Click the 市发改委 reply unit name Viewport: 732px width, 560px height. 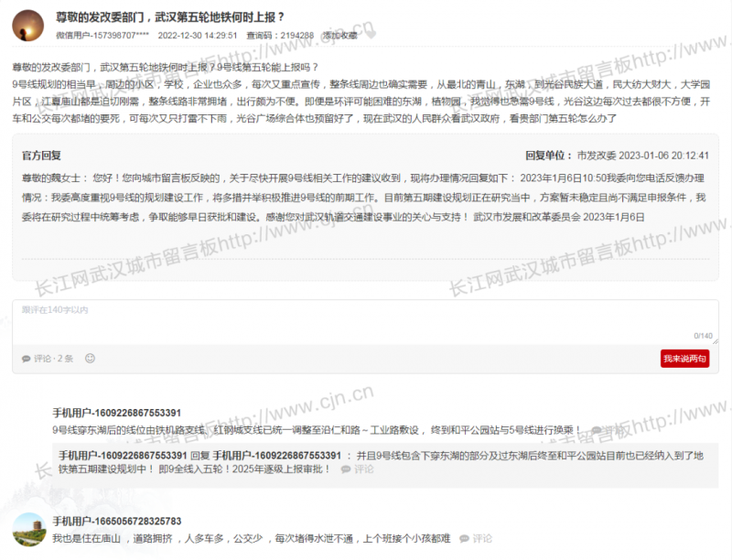597,156
